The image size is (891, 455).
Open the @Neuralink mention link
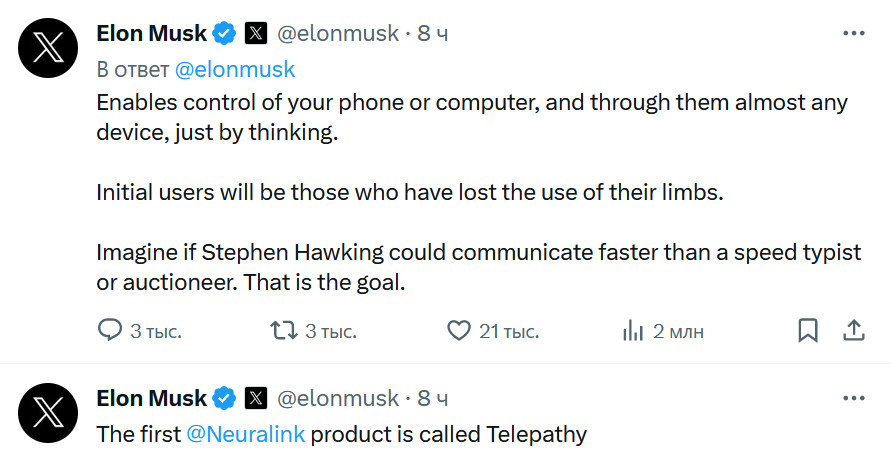[245, 434]
